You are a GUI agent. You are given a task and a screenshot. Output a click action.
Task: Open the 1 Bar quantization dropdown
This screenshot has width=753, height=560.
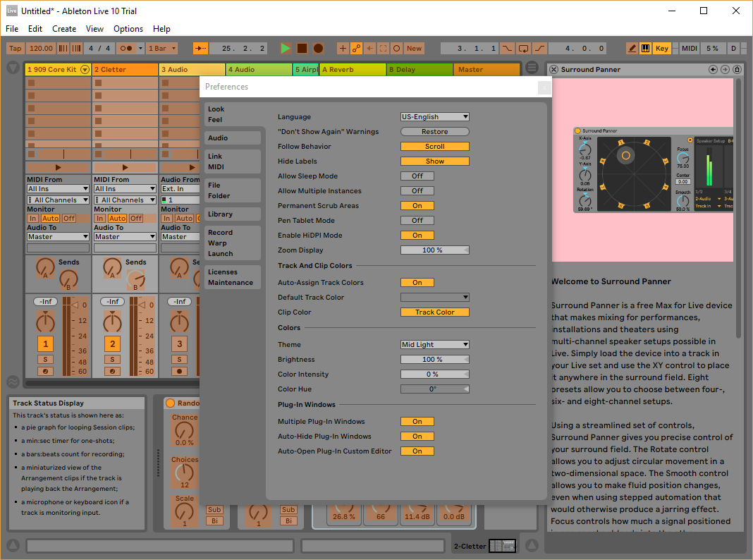click(162, 48)
